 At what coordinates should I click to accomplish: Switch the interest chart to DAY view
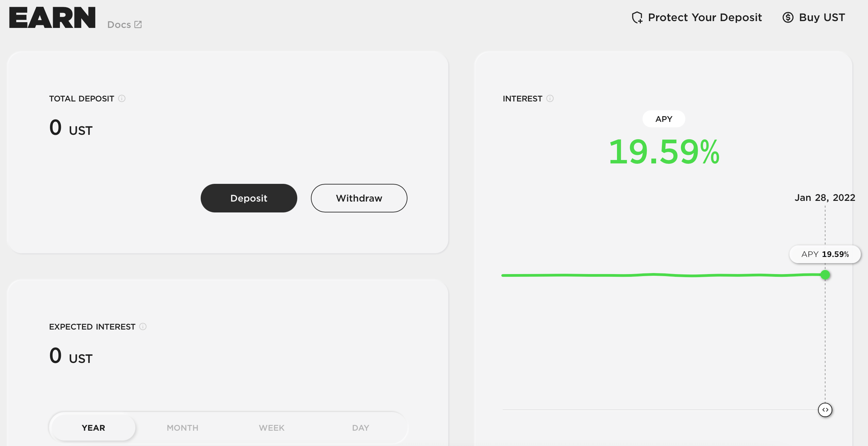coord(360,428)
